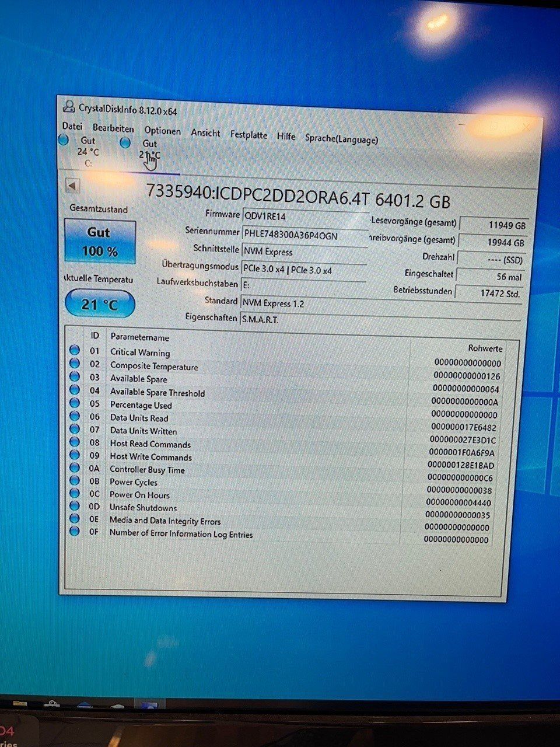Click the Parametername column header
Screen dimensions: 560x747
(x=139, y=337)
